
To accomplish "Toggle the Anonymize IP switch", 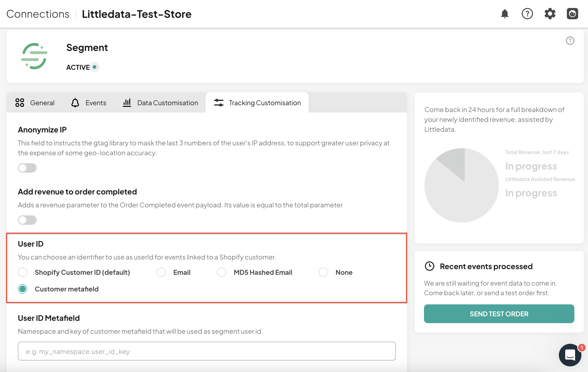I will pyautogui.click(x=27, y=168).
